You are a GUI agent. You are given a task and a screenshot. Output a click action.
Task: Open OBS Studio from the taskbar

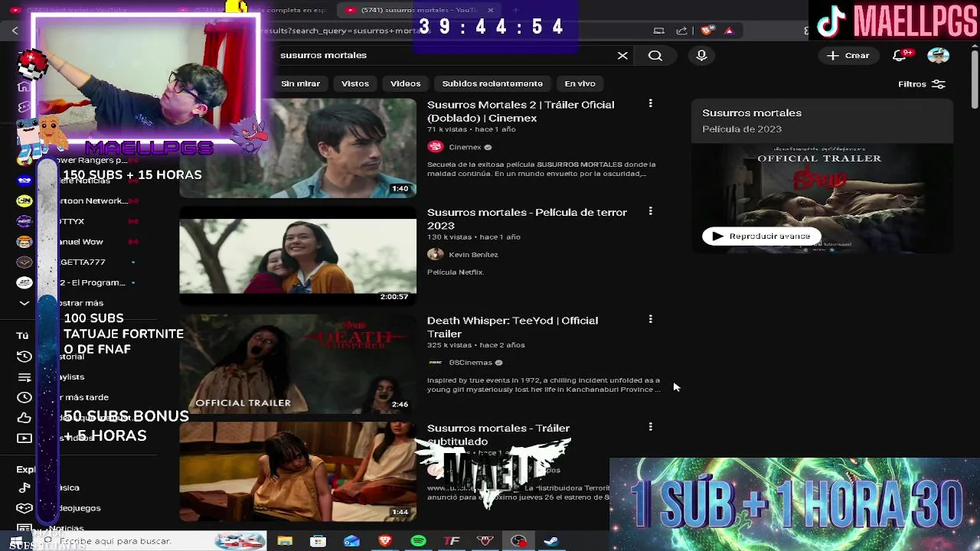[518, 541]
